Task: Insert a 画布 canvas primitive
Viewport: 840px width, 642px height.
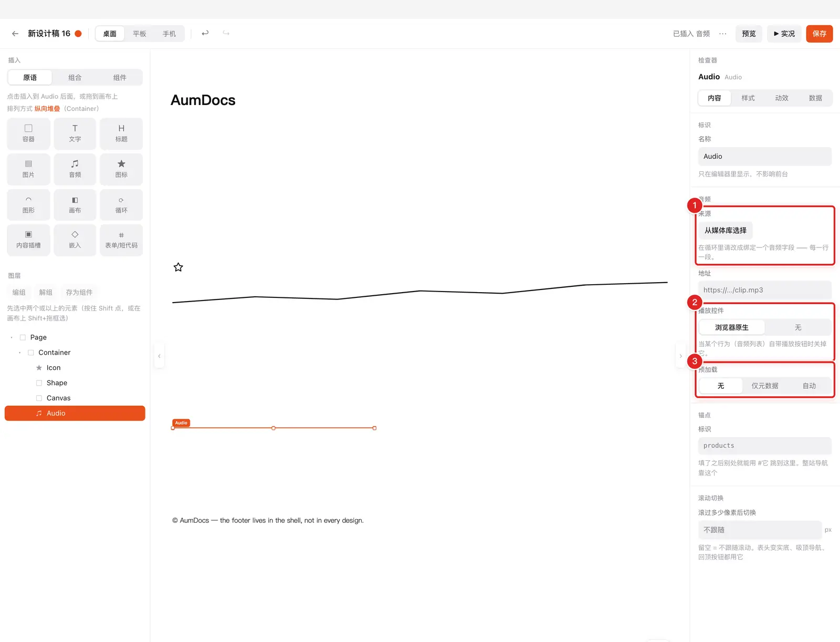Action: click(75, 205)
